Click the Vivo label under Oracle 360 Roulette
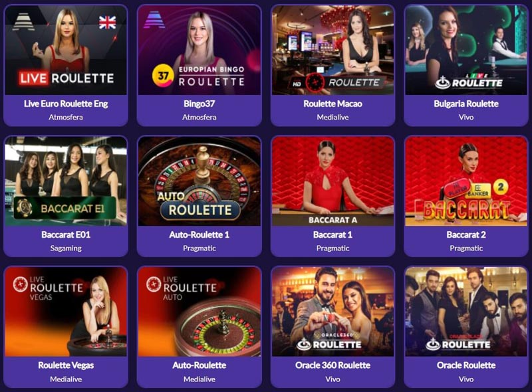This screenshot has height=392, width=532. [333, 379]
